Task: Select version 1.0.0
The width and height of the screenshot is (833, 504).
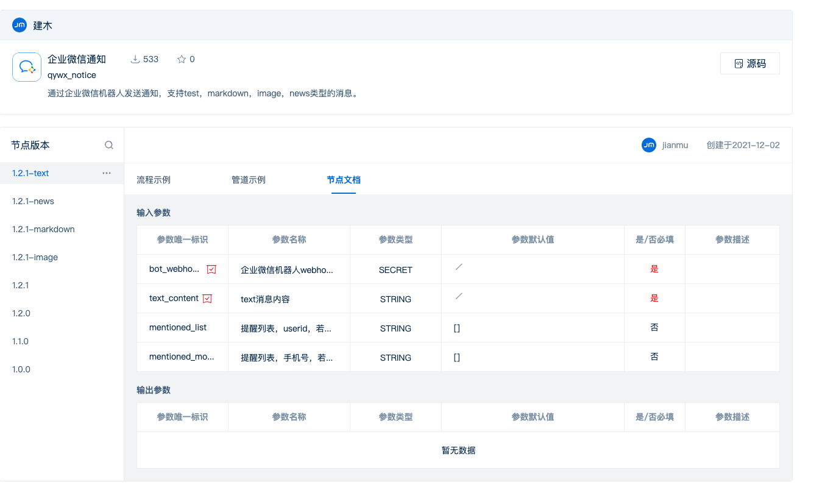Action: [21, 369]
